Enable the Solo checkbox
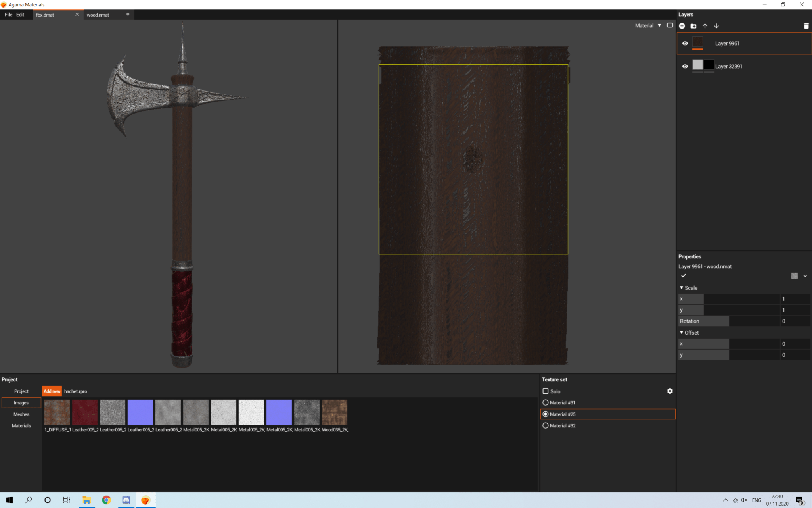The width and height of the screenshot is (812, 508). pos(546,391)
